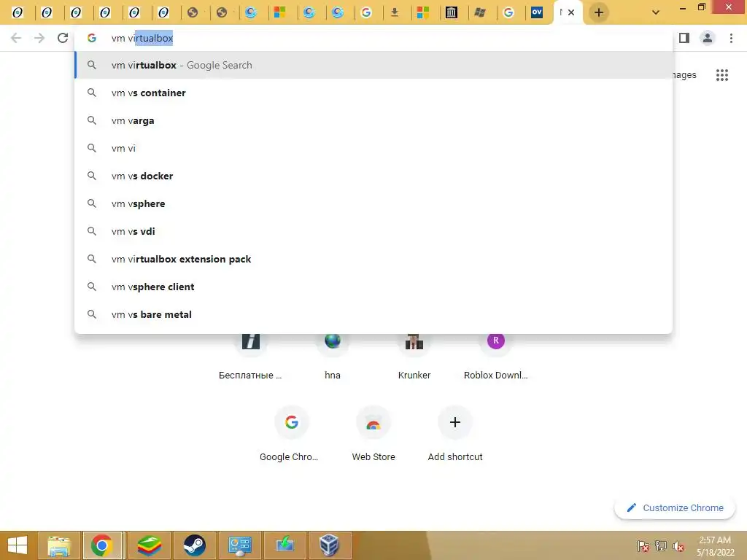Launch BlueStacks from the taskbar
Screen dimensions: 747x560
(x=149, y=545)
